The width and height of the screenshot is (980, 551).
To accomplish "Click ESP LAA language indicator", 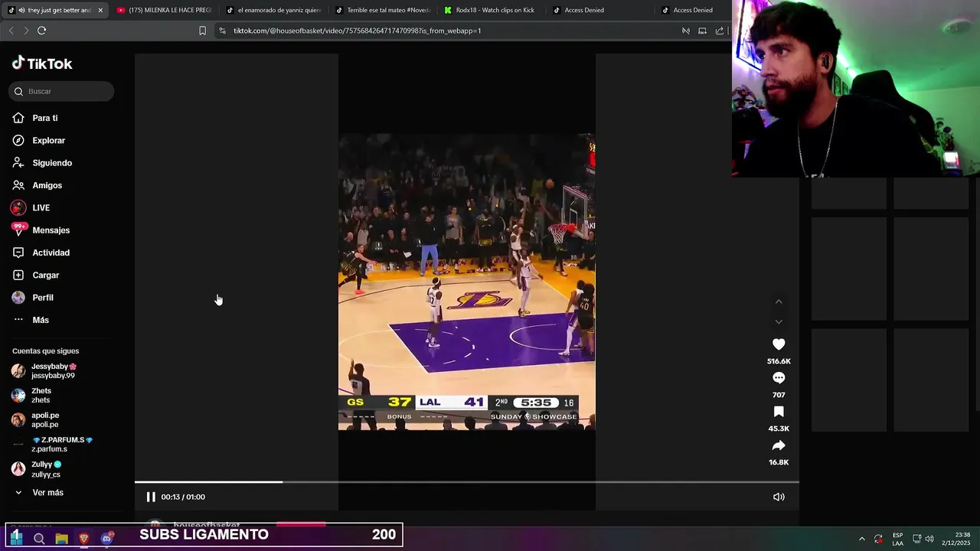I will 897,539.
